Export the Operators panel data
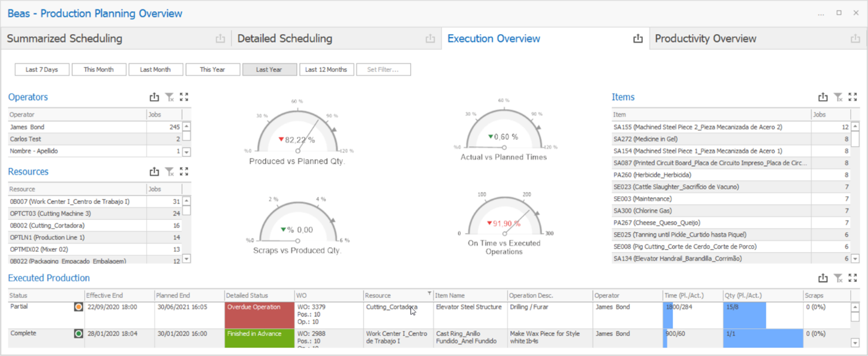868x356 pixels. (x=154, y=97)
